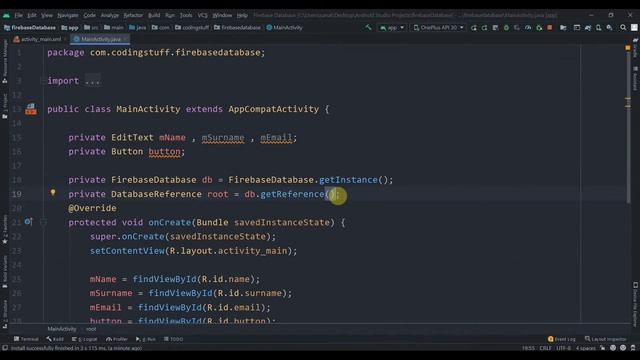Open the OnePlus device selector dropdown
Viewport: 640px width, 360px height.
tap(438, 28)
